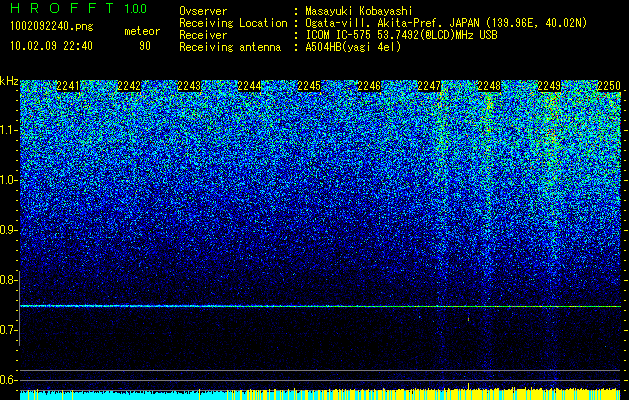This screenshot has width=629, height=400.
Task: Click the 2245 time marker
Action: click(309, 86)
